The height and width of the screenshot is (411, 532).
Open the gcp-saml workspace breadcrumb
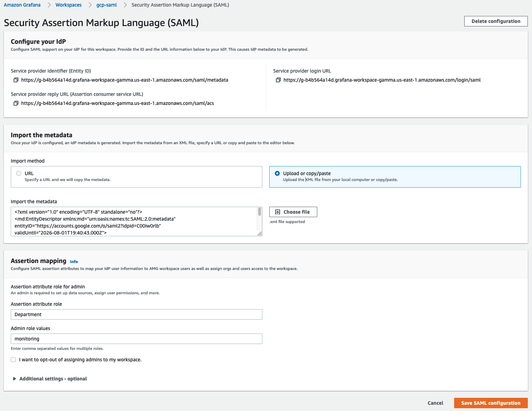(107, 5)
